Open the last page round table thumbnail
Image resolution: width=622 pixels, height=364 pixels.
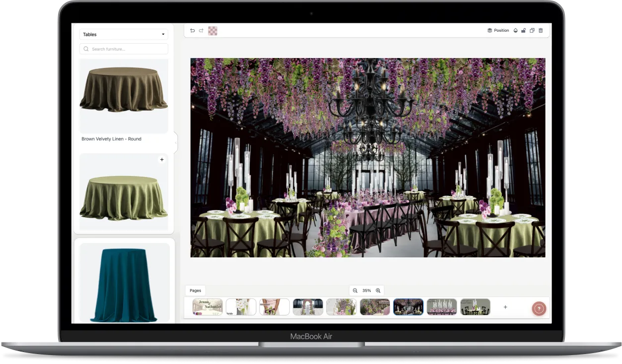[475, 307]
